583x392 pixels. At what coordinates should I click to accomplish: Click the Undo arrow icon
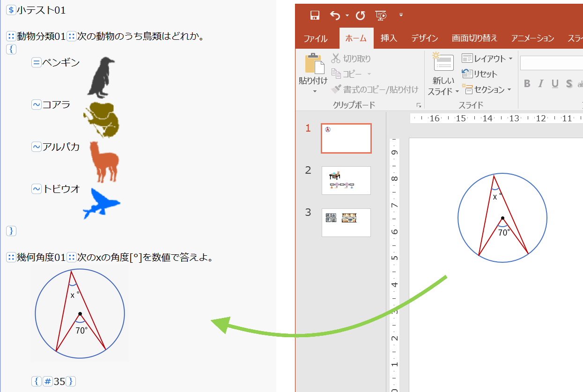tap(335, 15)
